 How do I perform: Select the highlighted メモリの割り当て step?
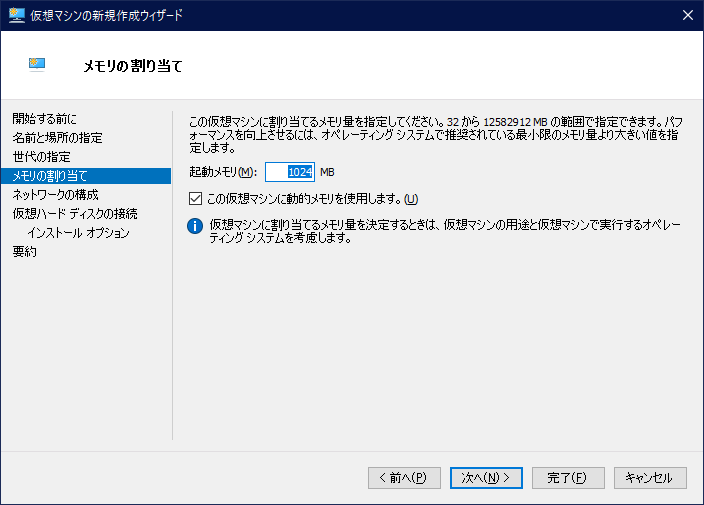[x=86, y=176]
